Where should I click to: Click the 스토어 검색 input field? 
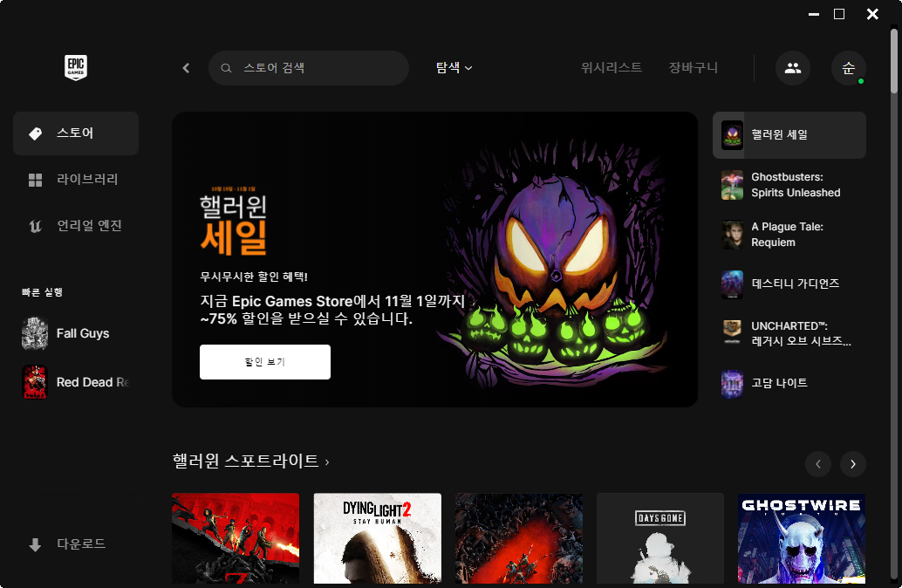309,68
